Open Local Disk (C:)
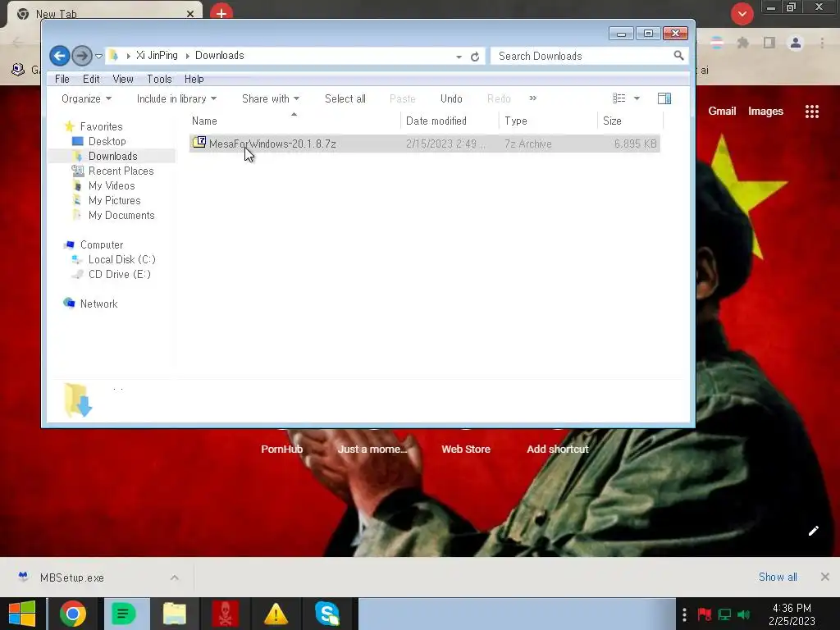This screenshot has height=630, width=840. coord(122,259)
